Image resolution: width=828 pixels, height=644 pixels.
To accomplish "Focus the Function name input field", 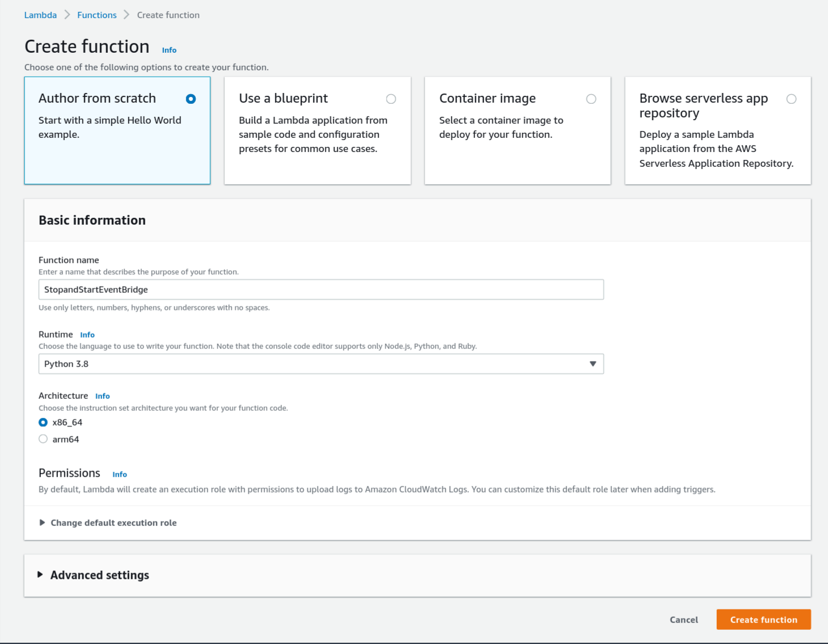I will 321,289.
